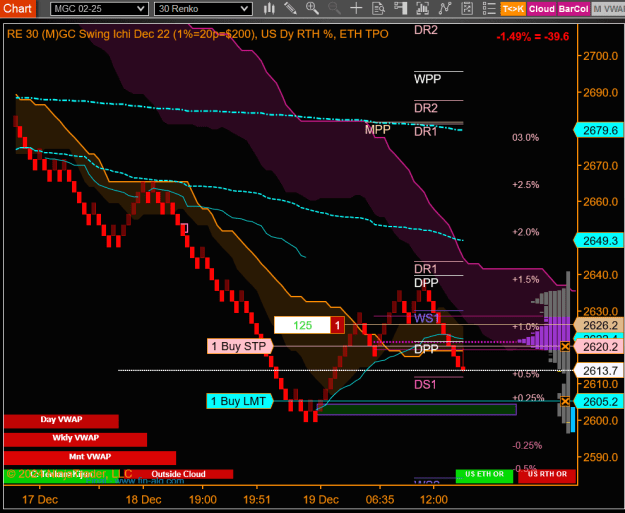Click the blue bar beside volume profile
This screenshot has width=625, height=513.
pos(573,420)
